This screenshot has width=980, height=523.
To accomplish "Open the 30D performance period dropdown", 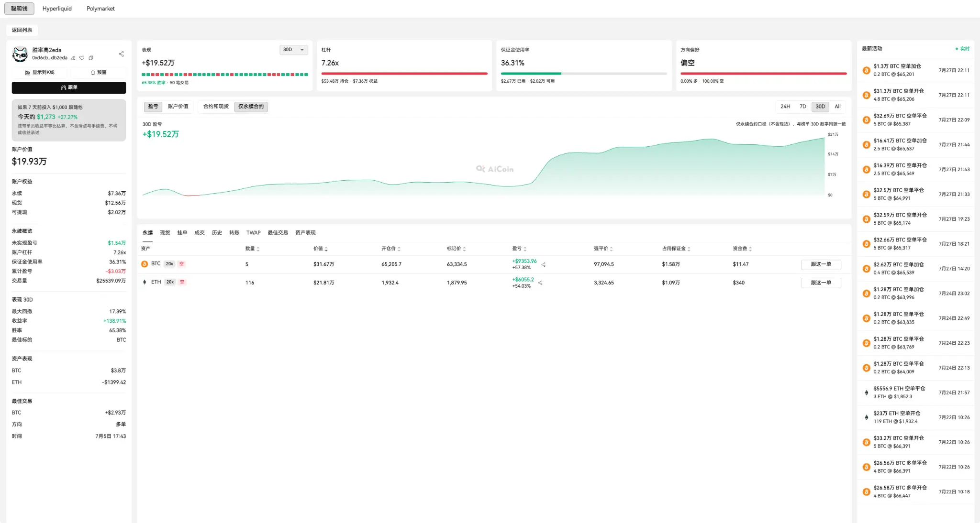I will (x=293, y=50).
